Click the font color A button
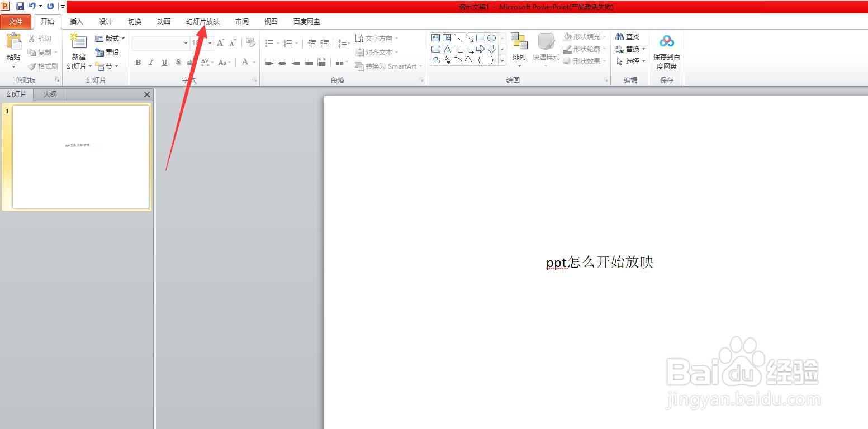Image resolution: width=868 pixels, height=429 pixels. click(x=245, y=62)
